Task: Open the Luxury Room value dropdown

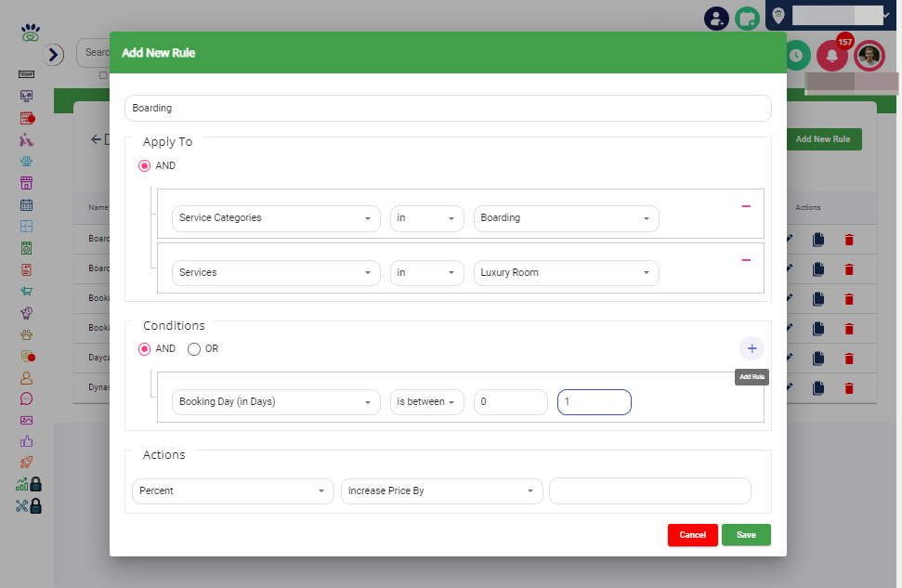Action: pos(566,273)
